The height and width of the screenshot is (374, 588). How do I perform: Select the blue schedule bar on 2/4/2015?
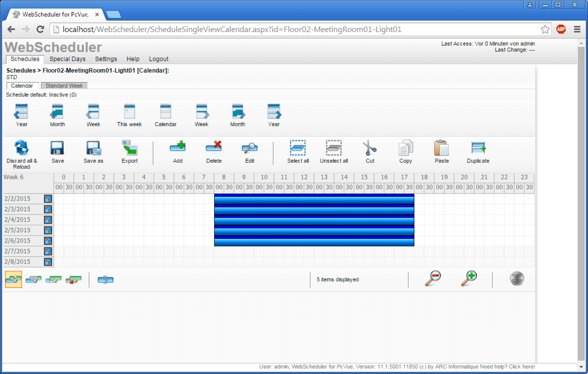tap(314, 220)
